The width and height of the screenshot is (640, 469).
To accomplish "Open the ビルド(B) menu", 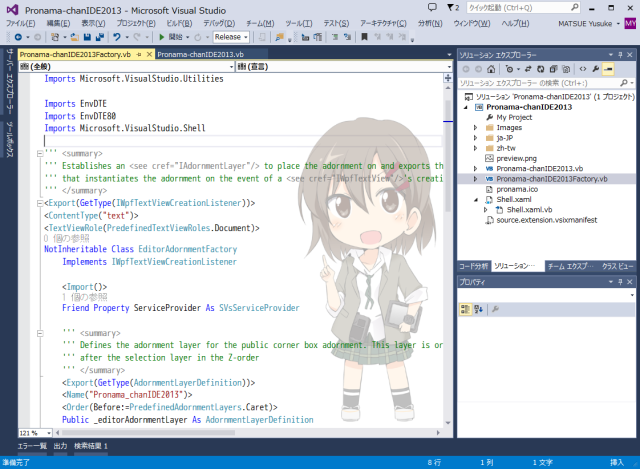I will (x=179, y=22).
